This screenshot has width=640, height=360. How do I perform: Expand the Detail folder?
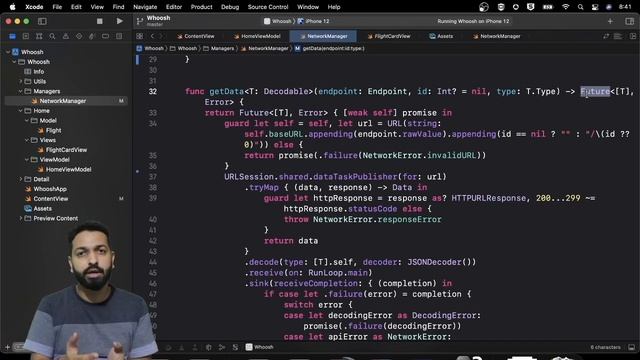[20, 179]
